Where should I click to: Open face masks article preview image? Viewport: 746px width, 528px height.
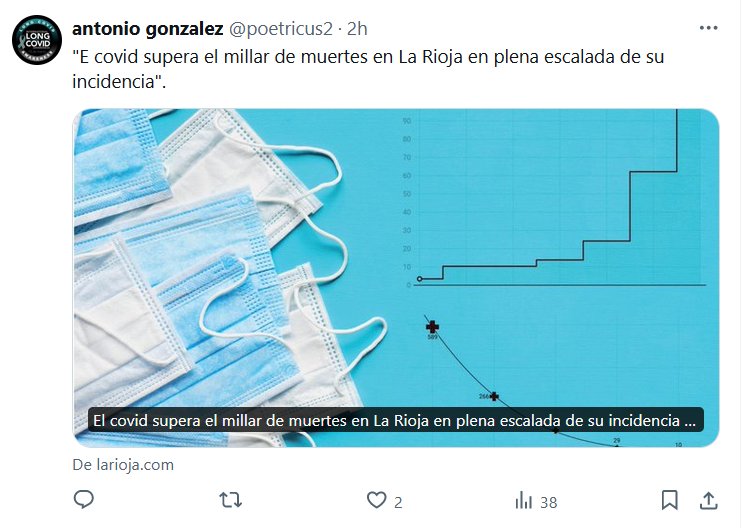coord(396,278)
